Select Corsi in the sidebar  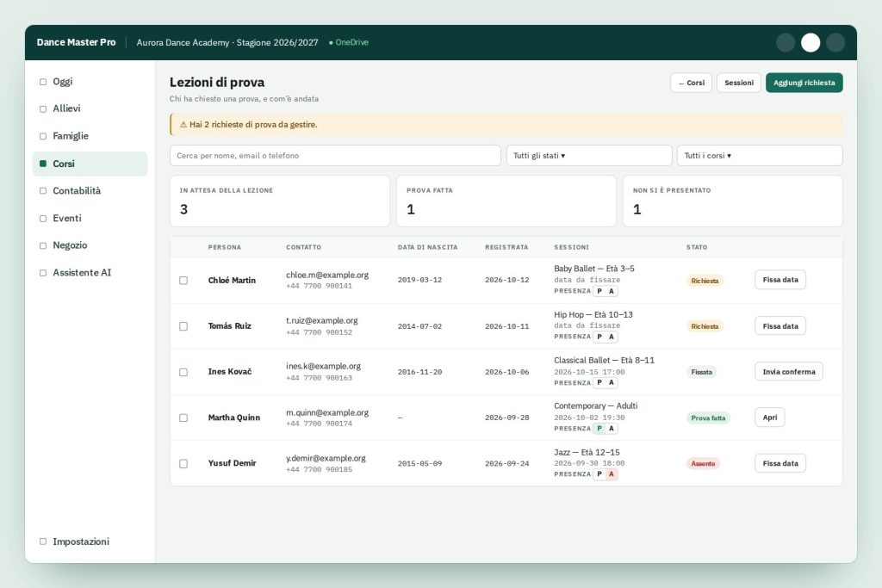[x=90, y=164]
